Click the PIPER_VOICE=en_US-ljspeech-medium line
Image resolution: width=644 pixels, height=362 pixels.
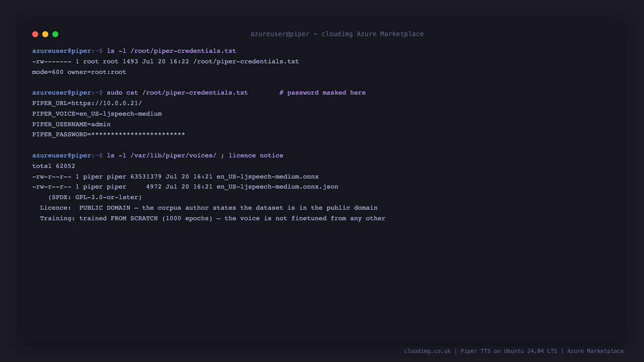[x=97, y=114]
